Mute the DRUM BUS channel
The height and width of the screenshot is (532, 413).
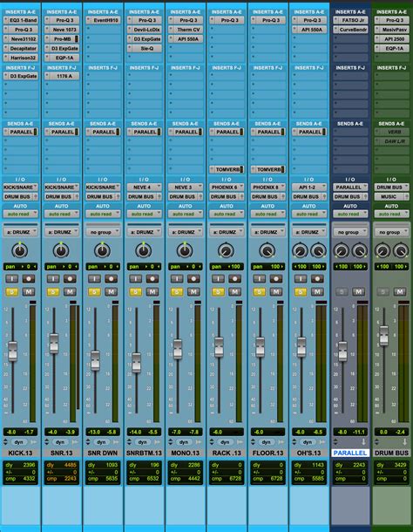point(400,292)
